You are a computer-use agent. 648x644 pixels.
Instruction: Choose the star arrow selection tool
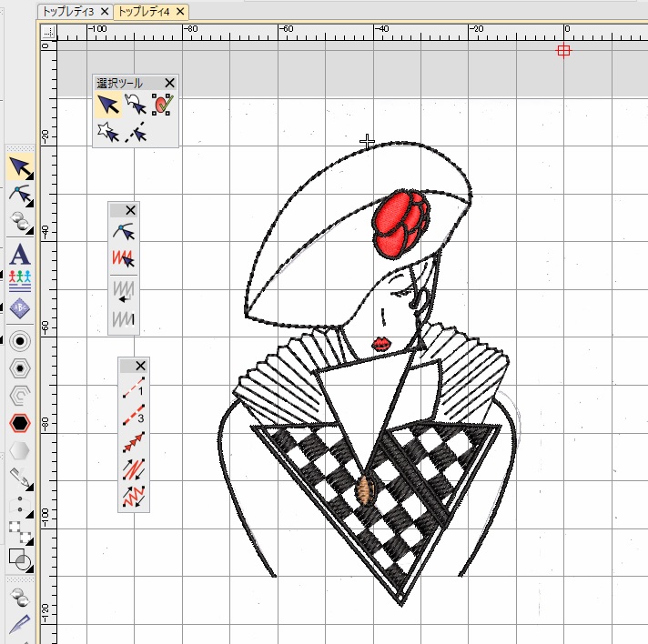pos(108,132)
